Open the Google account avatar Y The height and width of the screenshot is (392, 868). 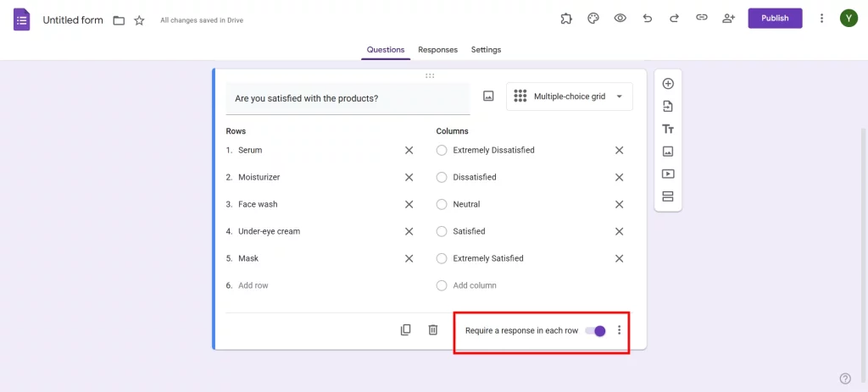click(x=849, y=19)
